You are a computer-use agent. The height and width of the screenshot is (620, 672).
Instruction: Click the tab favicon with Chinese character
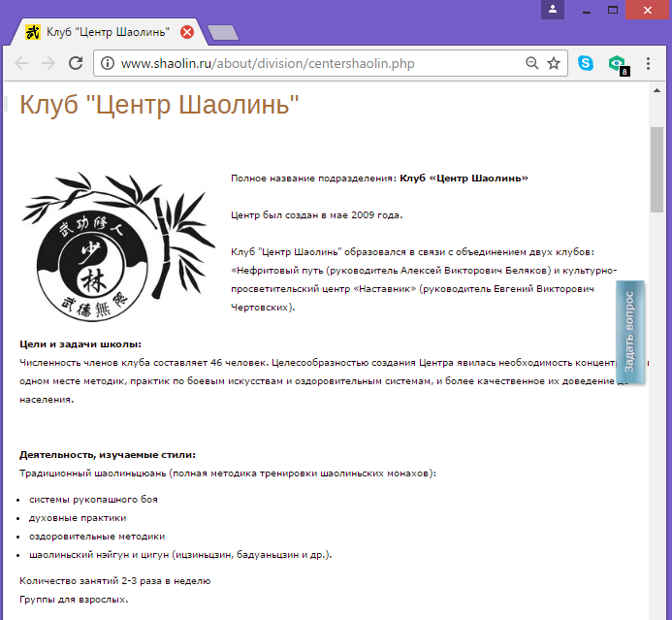click(33, 32)
